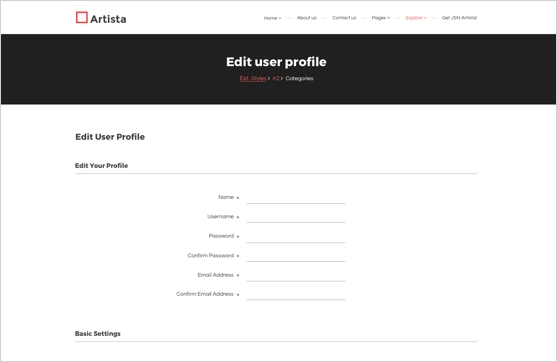Viewport: 557px width, 362px height.
Task: Click the Ext. Styles breadcrumb link
Action: point(253,79)
